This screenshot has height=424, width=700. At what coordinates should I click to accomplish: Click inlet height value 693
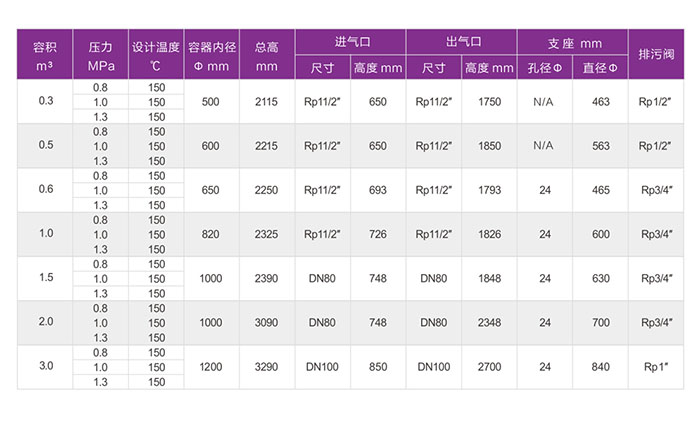pos(378,190)
